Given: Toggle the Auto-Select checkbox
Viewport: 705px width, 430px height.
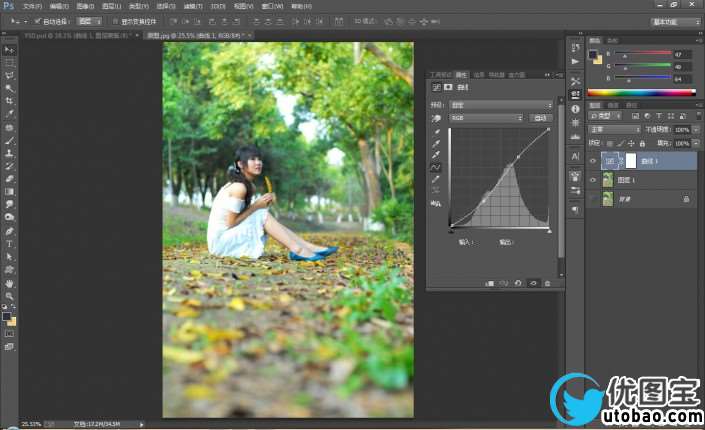Looking at the screenshot, I should pos(38,21).
